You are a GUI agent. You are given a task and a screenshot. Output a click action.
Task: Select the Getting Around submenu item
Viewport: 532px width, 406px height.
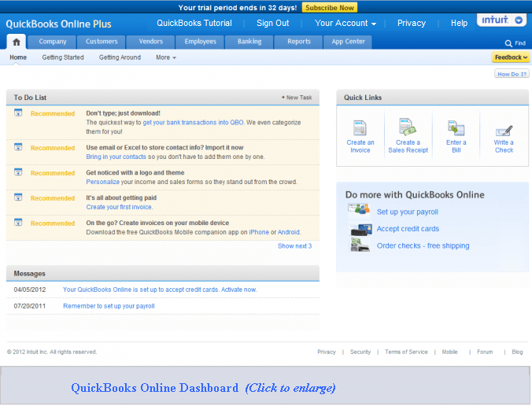point(120,57)
